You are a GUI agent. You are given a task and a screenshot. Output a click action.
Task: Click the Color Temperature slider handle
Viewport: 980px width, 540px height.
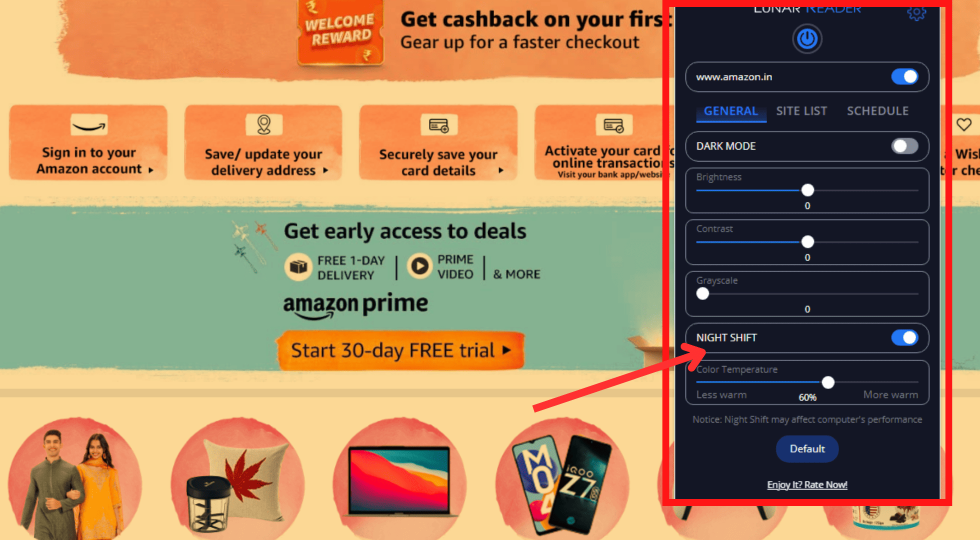click(x=828, y=382)
